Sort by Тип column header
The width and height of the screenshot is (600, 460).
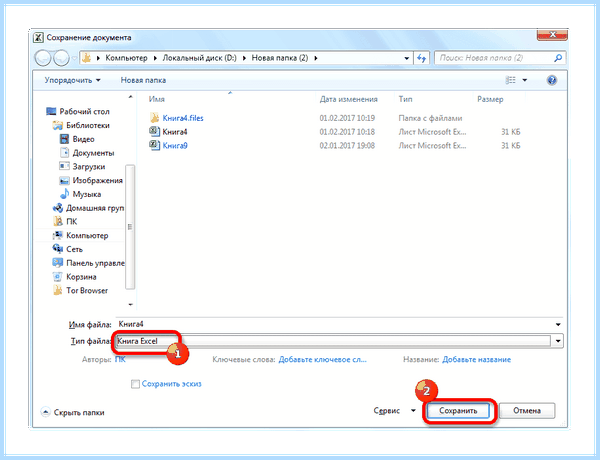pyautogui.click(x=405, y=99)
